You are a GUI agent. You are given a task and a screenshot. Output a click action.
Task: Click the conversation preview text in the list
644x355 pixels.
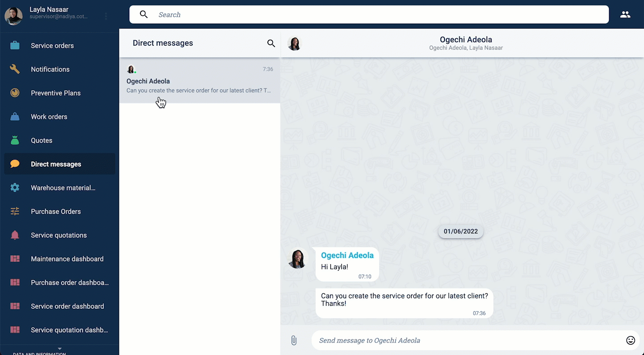(199, 90)
